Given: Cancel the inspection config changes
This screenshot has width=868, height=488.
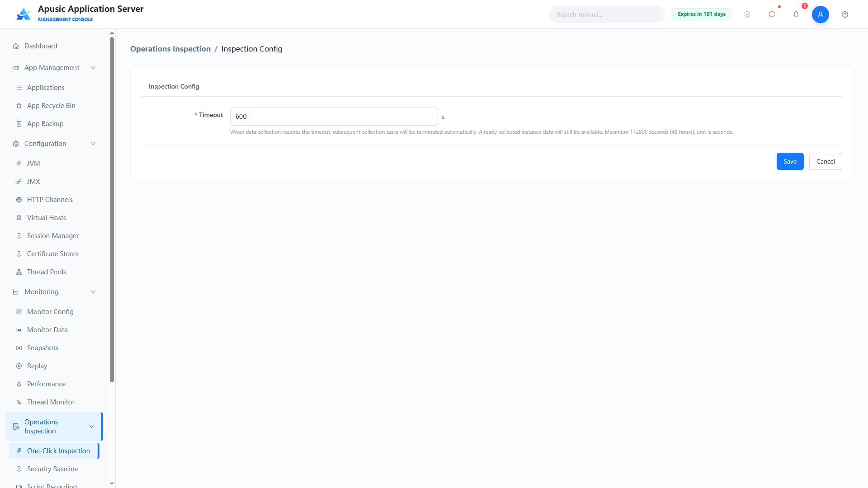Looking at the screenshot, I should 826,161.
